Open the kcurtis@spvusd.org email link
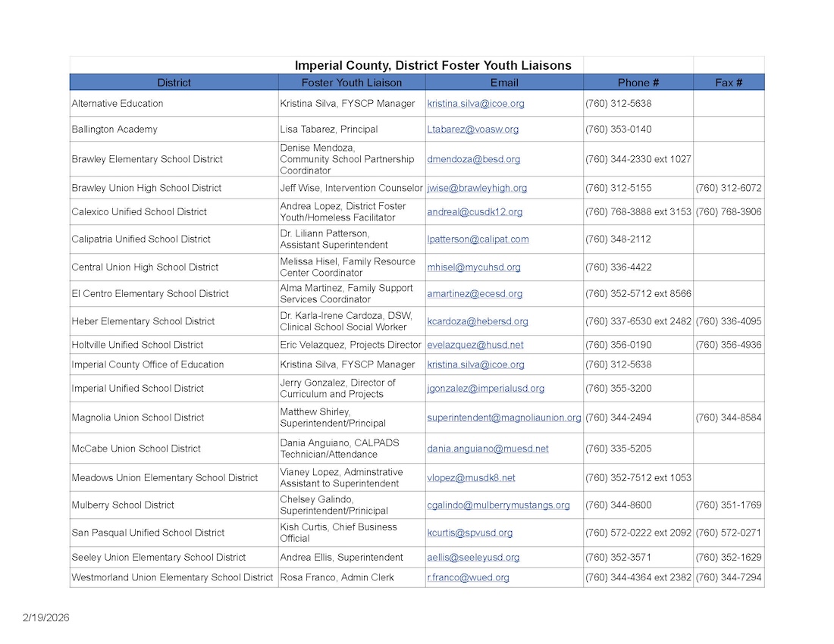The height and width of the screenshot is (644, 834). pos(469,533)
